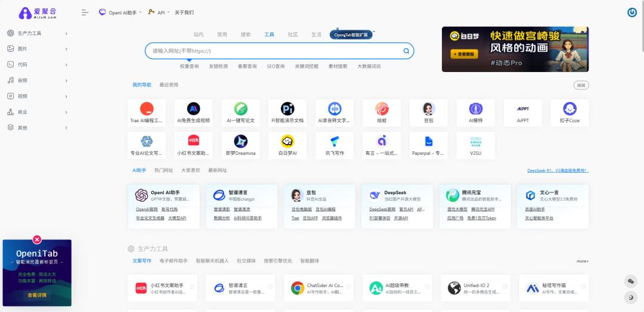Click the URL search input field
The height and width of the screenshot is (312, 644).
pyautogui.click(x=279, y=51)
